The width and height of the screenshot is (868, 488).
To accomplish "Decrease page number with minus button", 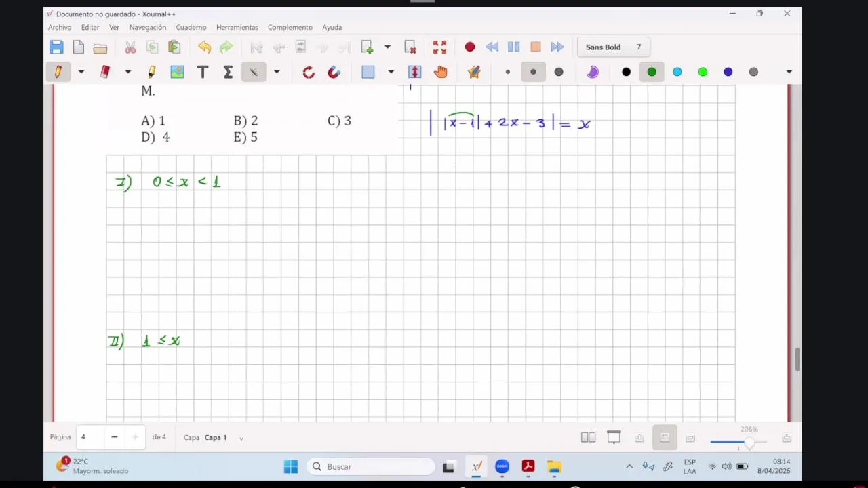I will (114, 437).
